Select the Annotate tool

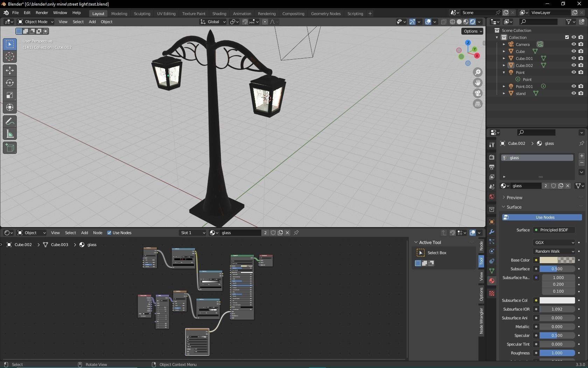pos(10,122)
